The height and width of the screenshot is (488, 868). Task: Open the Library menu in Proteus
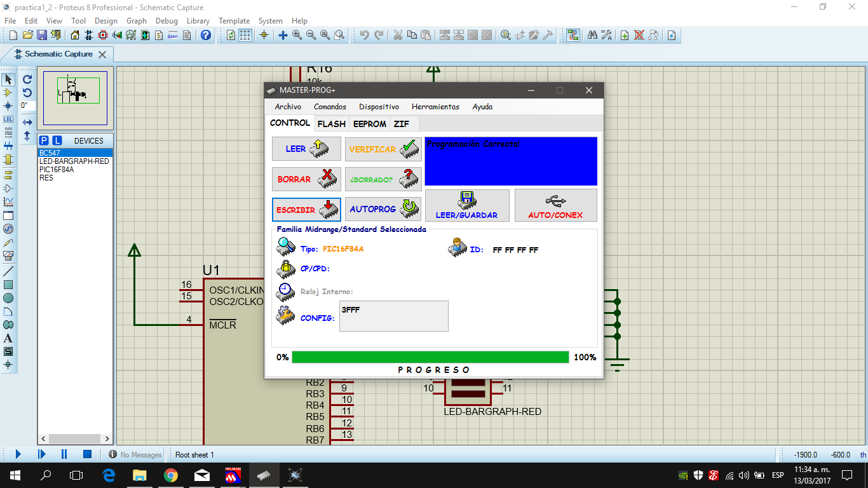tap(198, 20)
